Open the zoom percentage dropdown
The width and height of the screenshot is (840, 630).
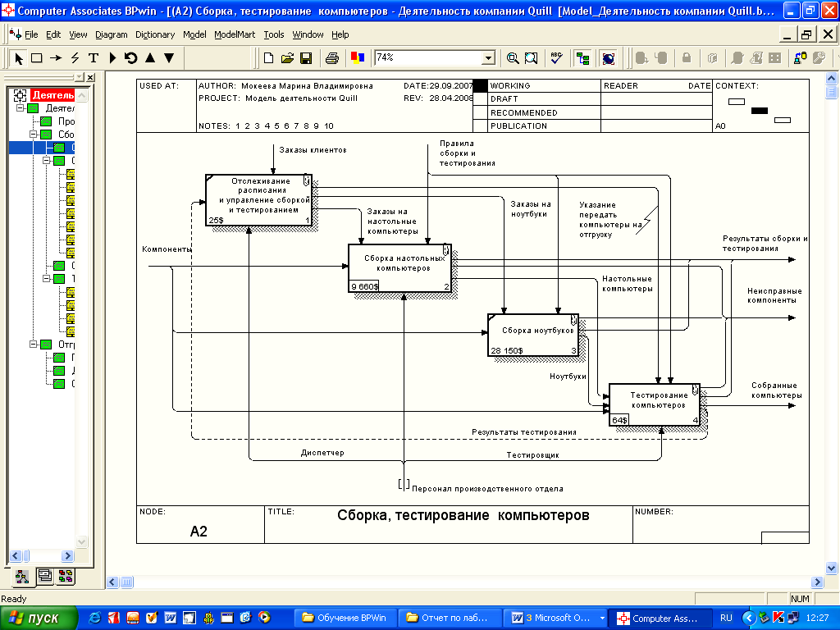pos(488,58)
